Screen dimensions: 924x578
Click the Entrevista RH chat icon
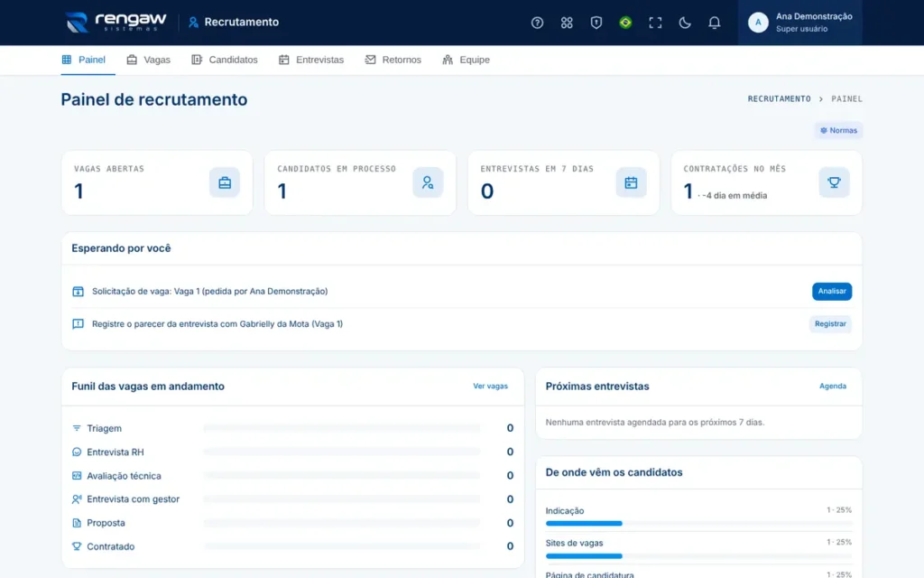77,452
